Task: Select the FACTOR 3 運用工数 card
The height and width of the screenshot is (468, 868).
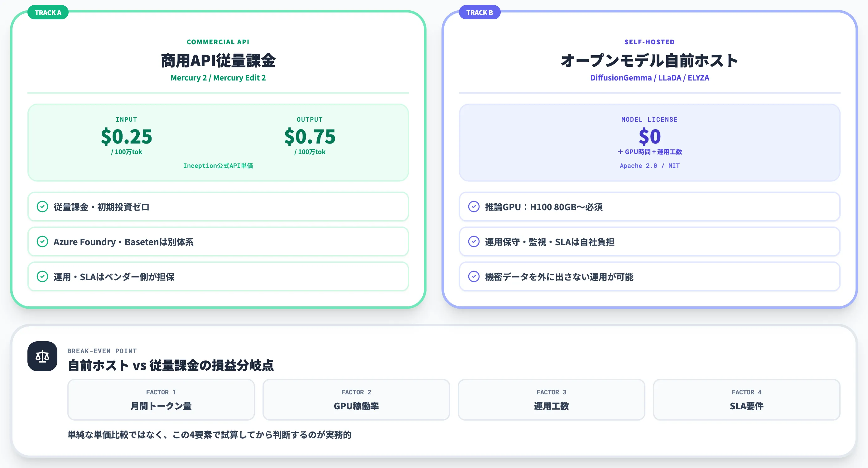Action: (x=551, y=400)
